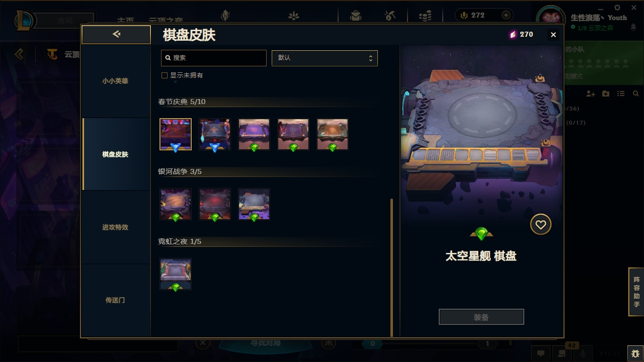The height and width of the screenshot is (362, 644).
Task: Select the first 春节庆典 arena thumbnail
Action: [176, 135]
